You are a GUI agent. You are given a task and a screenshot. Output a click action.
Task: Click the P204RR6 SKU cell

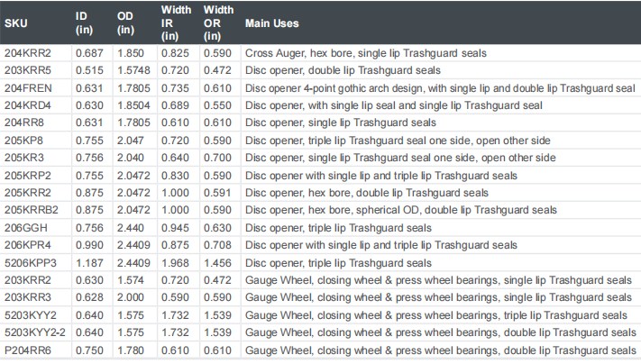coord(28,350)
